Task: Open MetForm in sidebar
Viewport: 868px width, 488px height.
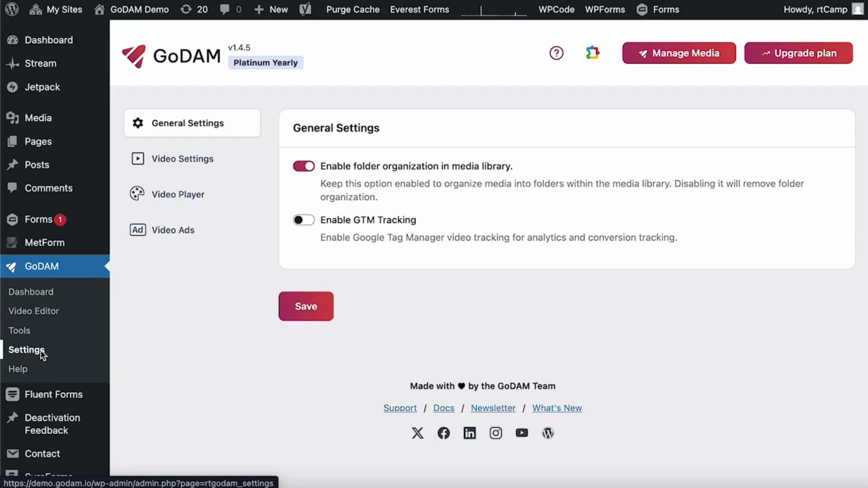Action: pyautogui.click(x=44, y=243)
